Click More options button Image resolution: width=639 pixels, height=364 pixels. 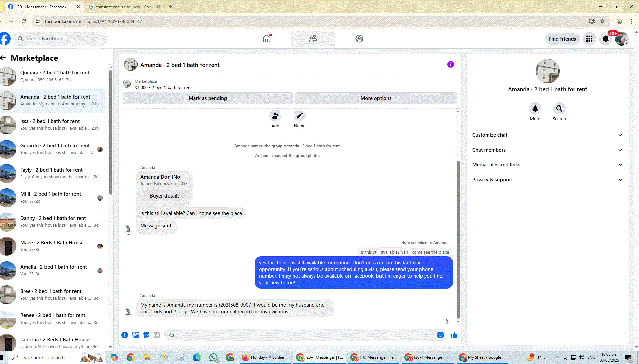tap(376, 98)
